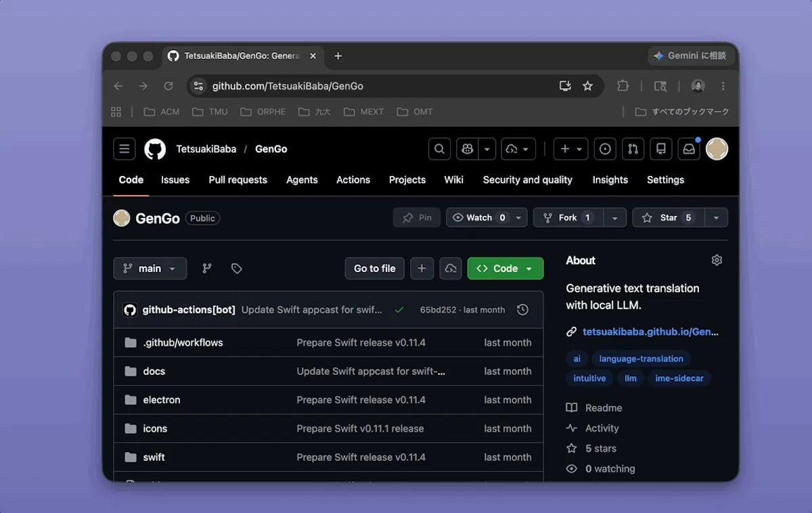Open latest commit message Update Swift appcast
Image resolution: width=812 pixels, height=513 pixels.
[312, 310]
